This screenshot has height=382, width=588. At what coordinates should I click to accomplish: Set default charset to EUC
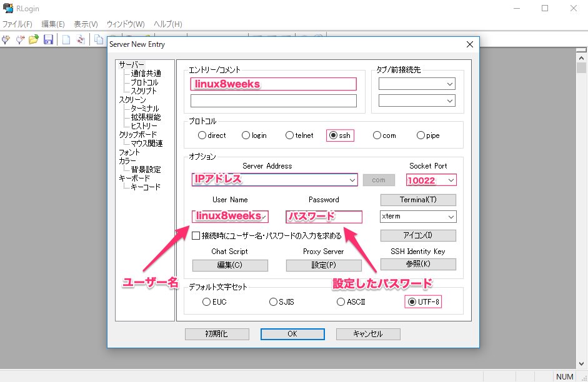[x=214, y=302]
